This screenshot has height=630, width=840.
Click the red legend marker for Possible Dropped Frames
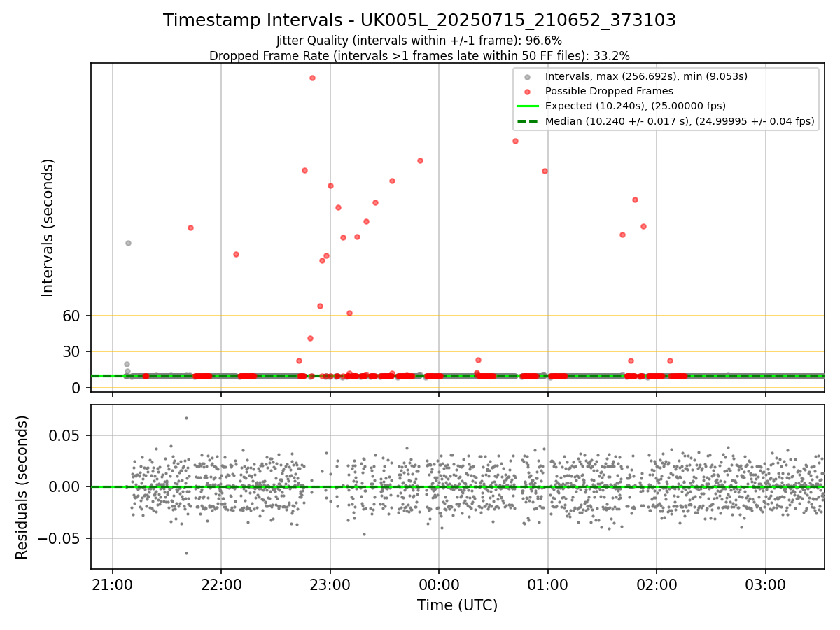(528, 92)
